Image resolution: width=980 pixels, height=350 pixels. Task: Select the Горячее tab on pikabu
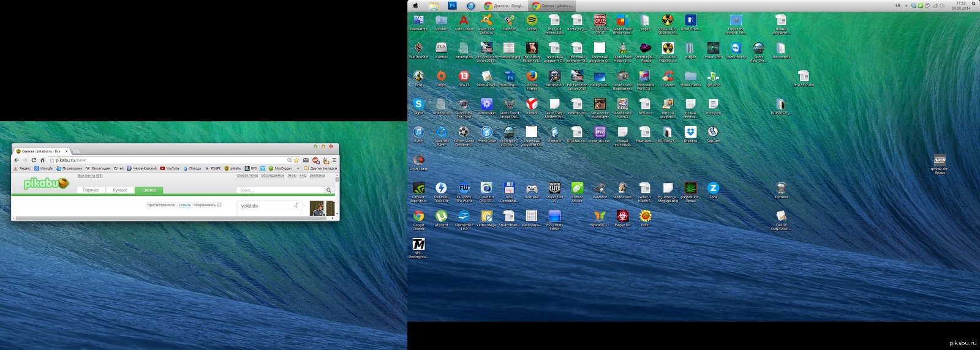coord(91,190)
